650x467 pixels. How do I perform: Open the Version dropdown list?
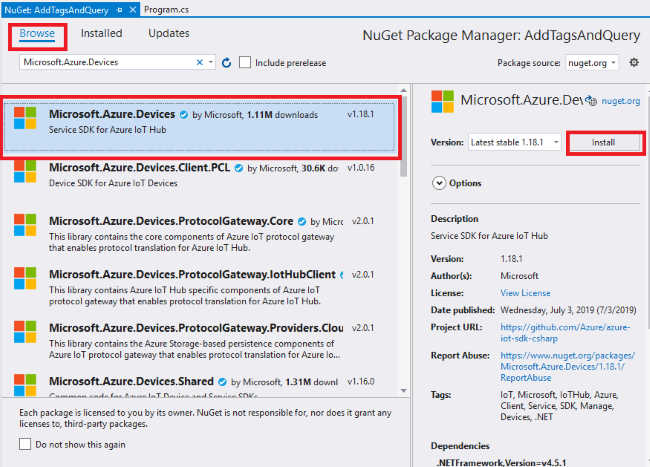[513, 142]
